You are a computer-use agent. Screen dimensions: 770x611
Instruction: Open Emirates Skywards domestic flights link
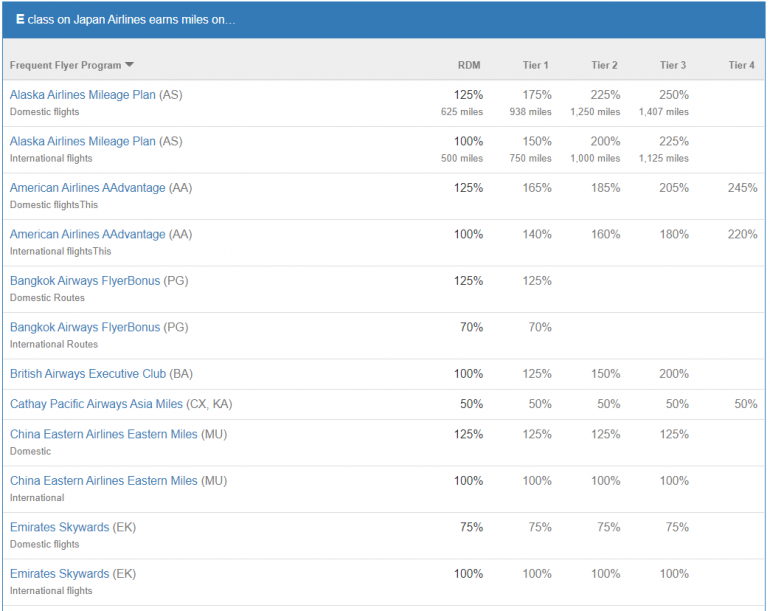click(59, 528)
